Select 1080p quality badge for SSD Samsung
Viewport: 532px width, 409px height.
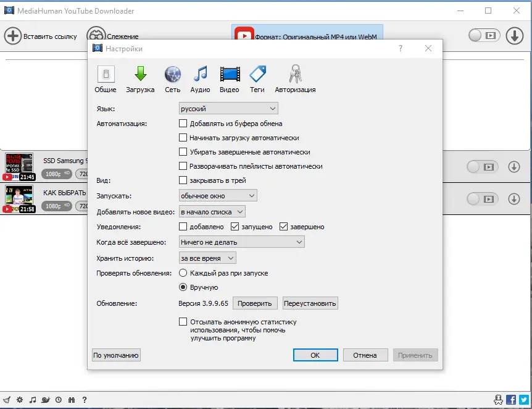57,174
